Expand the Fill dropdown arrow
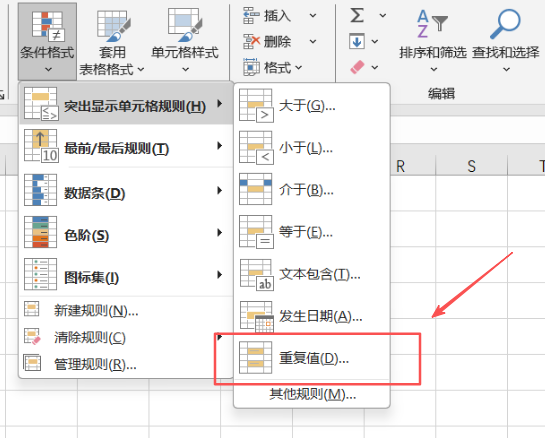This screenshot has height=438, width=545. (375, 42)
